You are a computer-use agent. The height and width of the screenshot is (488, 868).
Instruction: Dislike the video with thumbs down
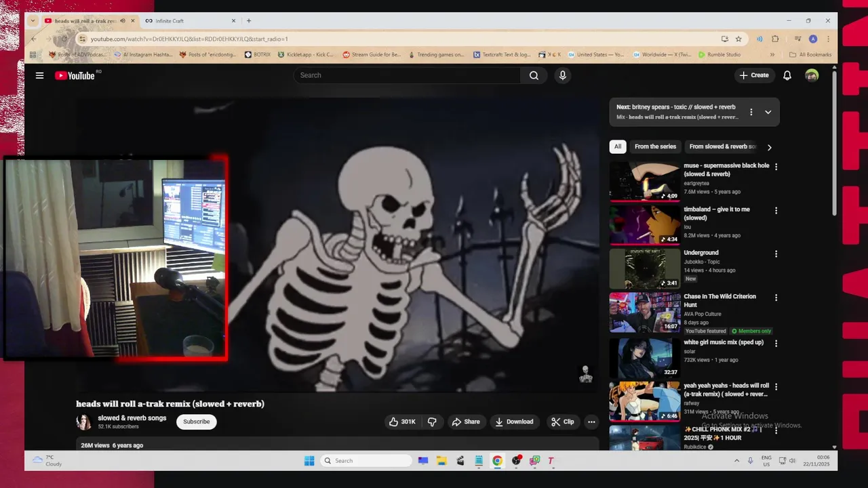click(x=432, y=422)
